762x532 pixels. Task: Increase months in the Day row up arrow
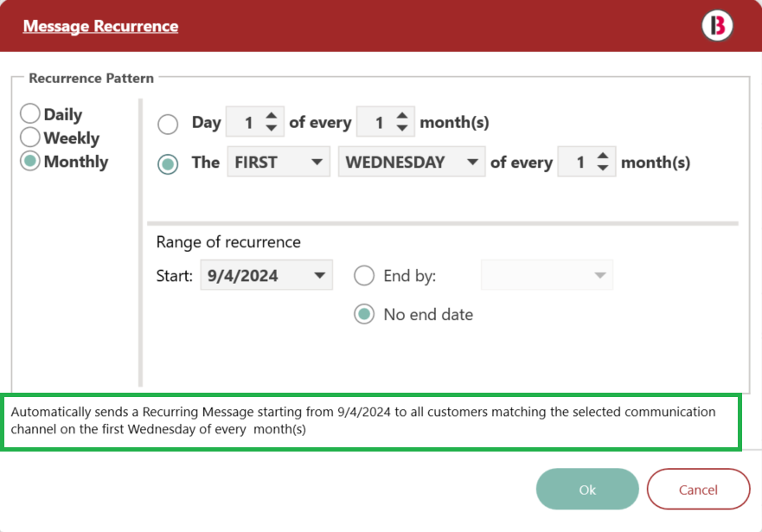[402, 116]
